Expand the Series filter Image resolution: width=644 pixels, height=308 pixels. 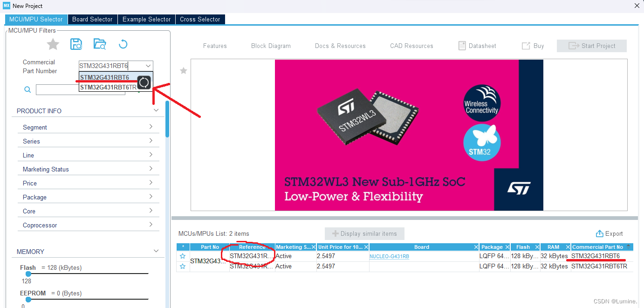pyautogui.click(x=151, y=141)
